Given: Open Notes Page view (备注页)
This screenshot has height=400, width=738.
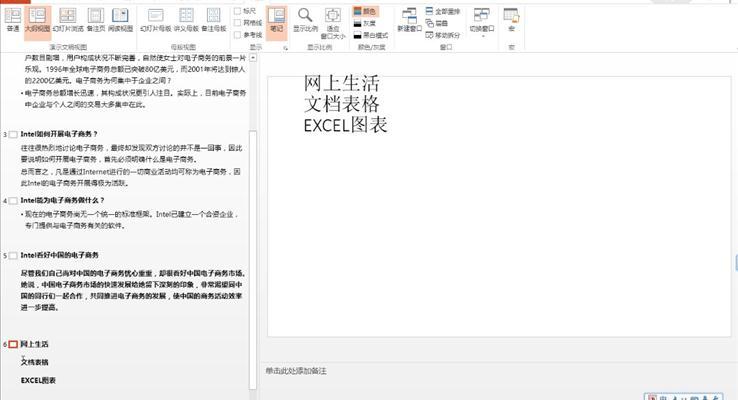Looking at the screenshot, I should click(x=96, y=19).
